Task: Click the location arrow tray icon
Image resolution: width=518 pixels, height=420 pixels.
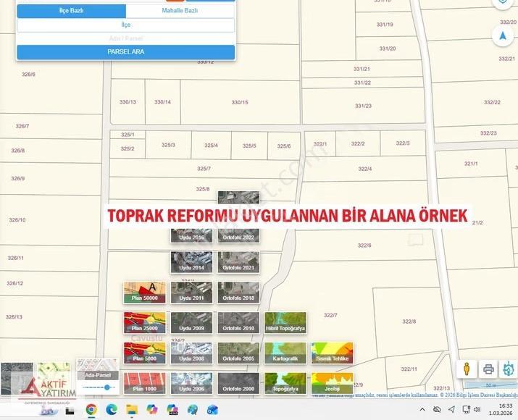Action: click(x=451, y=410)
